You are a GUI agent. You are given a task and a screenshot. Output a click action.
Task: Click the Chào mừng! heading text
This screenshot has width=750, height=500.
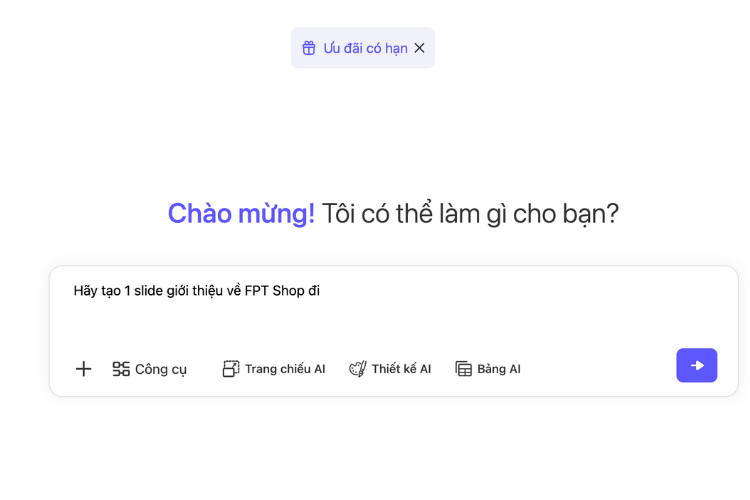point(241,213)
